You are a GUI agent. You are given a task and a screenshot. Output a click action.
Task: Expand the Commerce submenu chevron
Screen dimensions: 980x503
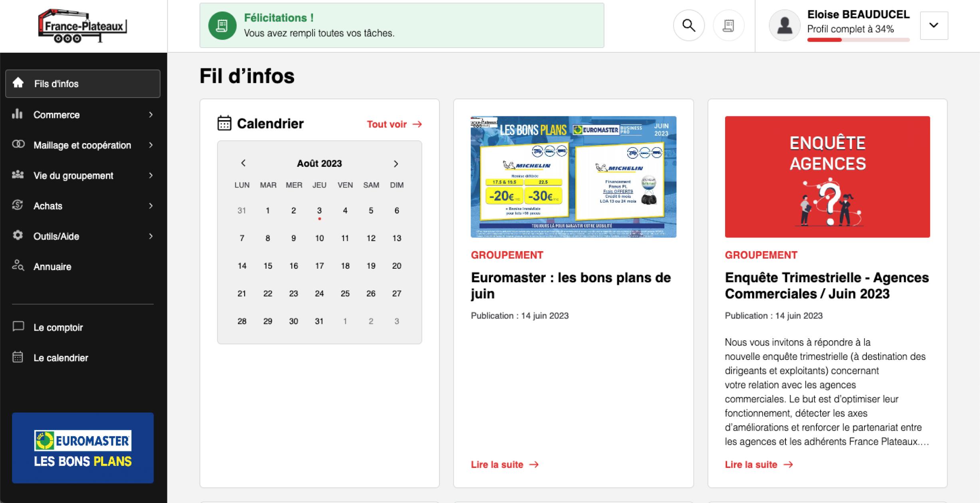click(x=151, y=115)
